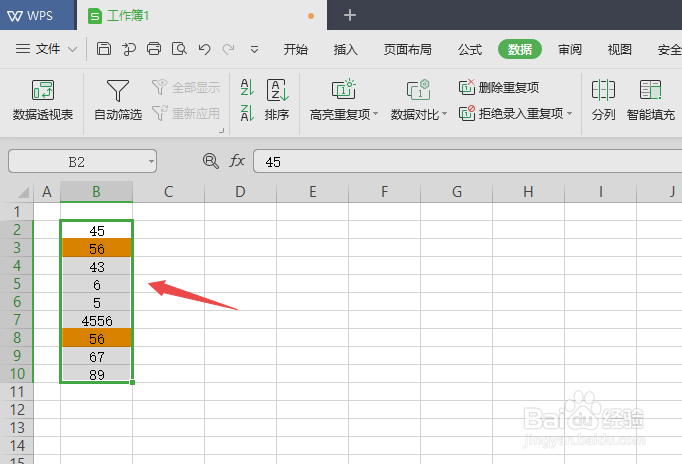Select column G header
This screenshot has height=464, width=682.
(x=456, y=192)
